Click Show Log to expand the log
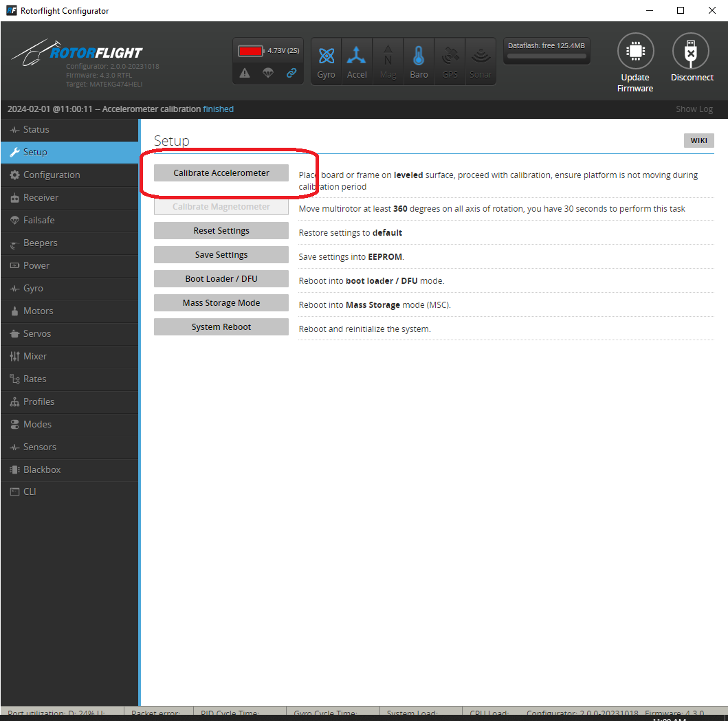728x721 pixels. click(x=694, y=109)
